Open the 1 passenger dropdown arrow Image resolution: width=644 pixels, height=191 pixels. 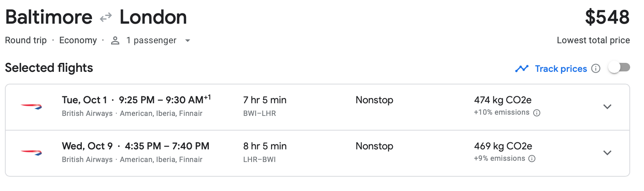[187, 41]
